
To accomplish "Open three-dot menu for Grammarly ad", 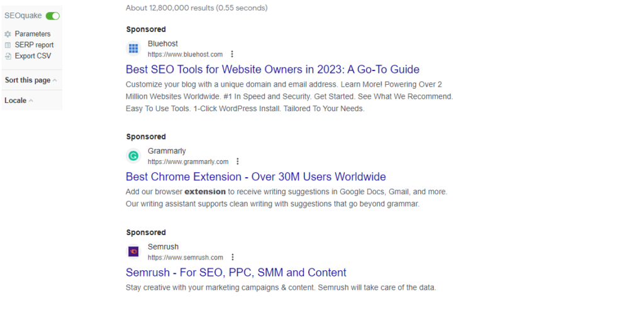I will pos(237,161).
